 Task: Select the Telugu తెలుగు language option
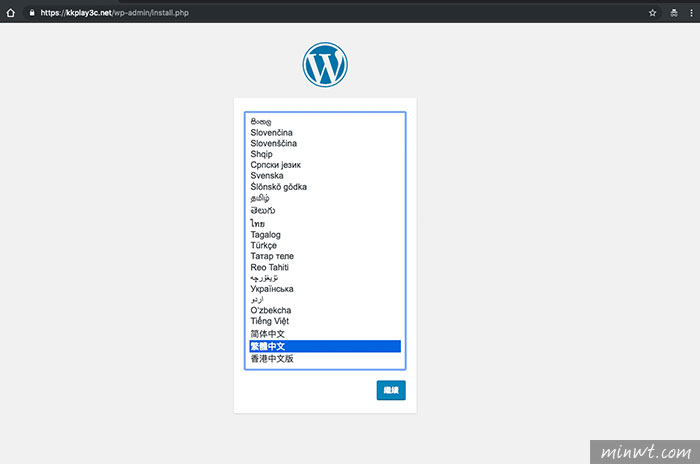pos(325,210)
